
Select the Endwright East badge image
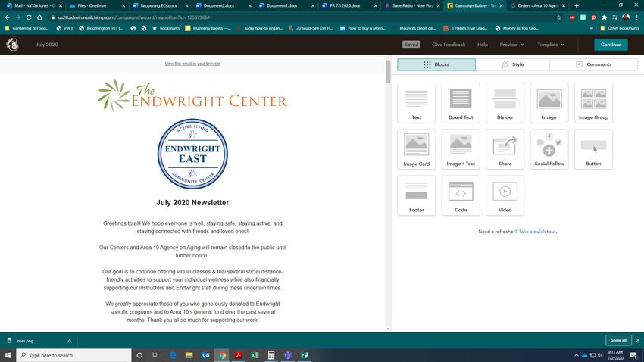192,154
